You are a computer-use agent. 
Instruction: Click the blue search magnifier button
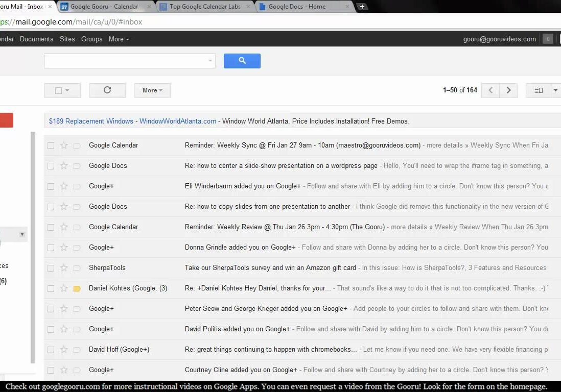(242, 61)
